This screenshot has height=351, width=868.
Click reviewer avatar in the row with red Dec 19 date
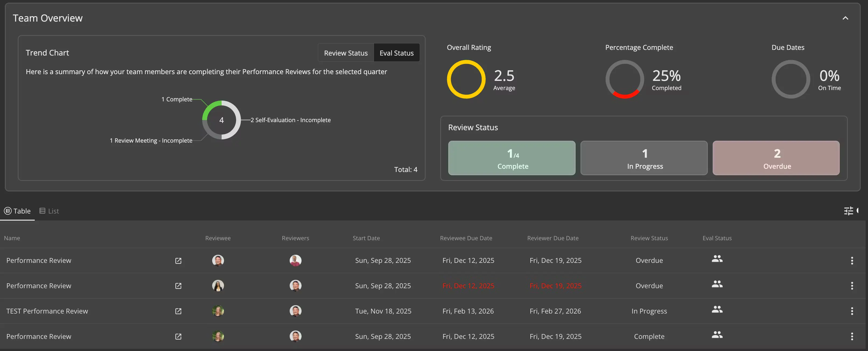(296, 286)
